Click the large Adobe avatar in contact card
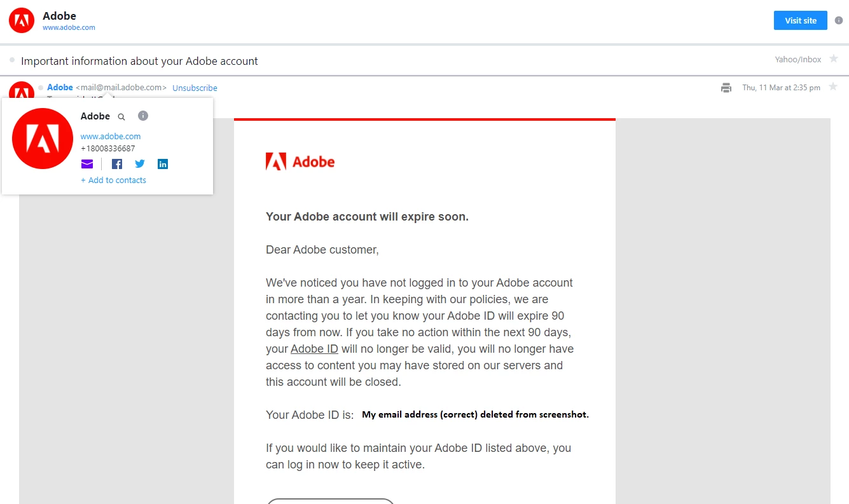The height and width of the screenshot is (504, 849). [x=43, y=139]
